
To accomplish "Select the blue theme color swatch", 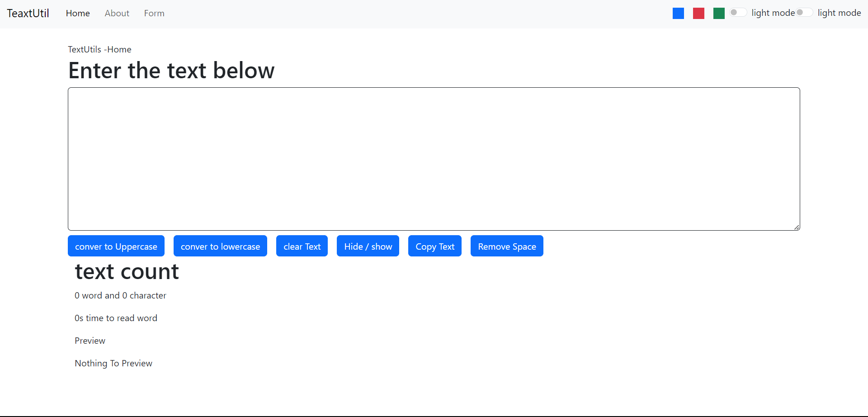I will coord(678,14).
